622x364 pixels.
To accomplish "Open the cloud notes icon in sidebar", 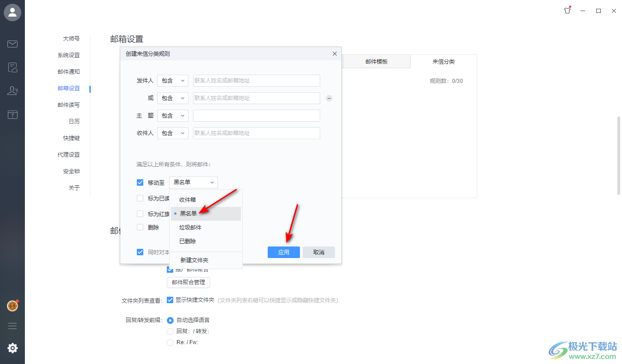I will point(12,68).
